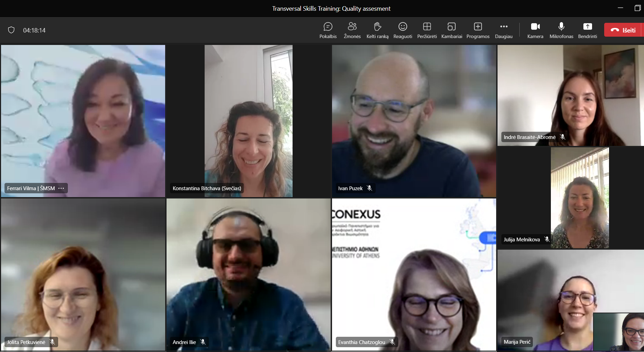Open the Pokalbis chat panel
Screen dimensions: 644x352
328,30
